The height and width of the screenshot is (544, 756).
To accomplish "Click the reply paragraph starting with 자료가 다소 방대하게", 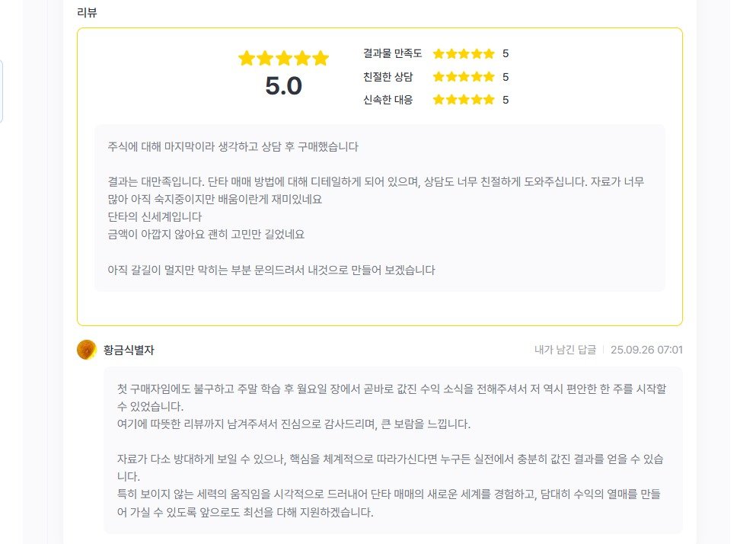I will pyautogui.click(x=391, y=468).
